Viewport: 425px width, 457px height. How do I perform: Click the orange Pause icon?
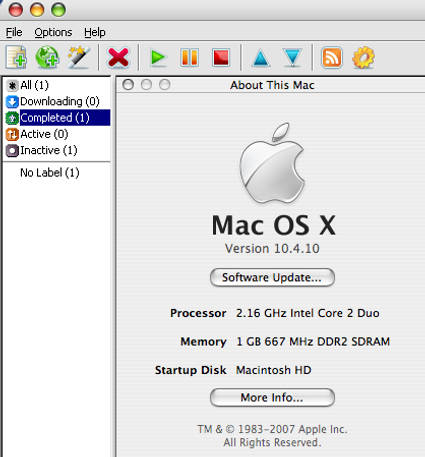pos(189,57)
